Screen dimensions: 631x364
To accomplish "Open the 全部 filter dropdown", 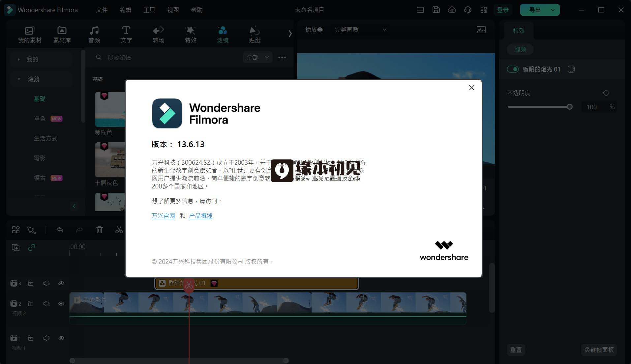I will click(258, 57).
